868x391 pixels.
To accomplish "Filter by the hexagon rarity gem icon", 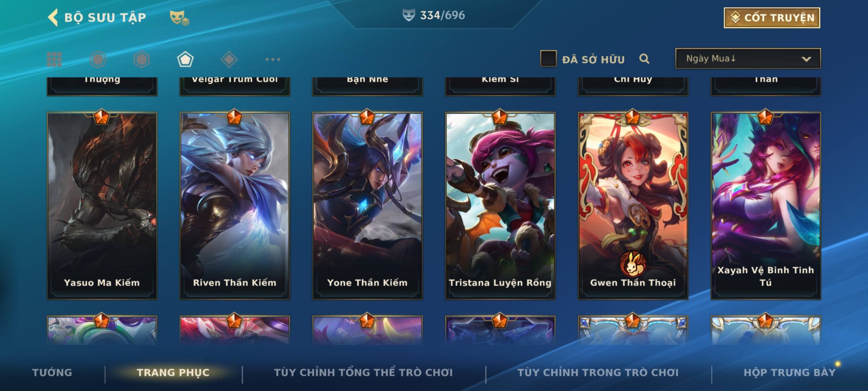I will [x=141, y=59].
